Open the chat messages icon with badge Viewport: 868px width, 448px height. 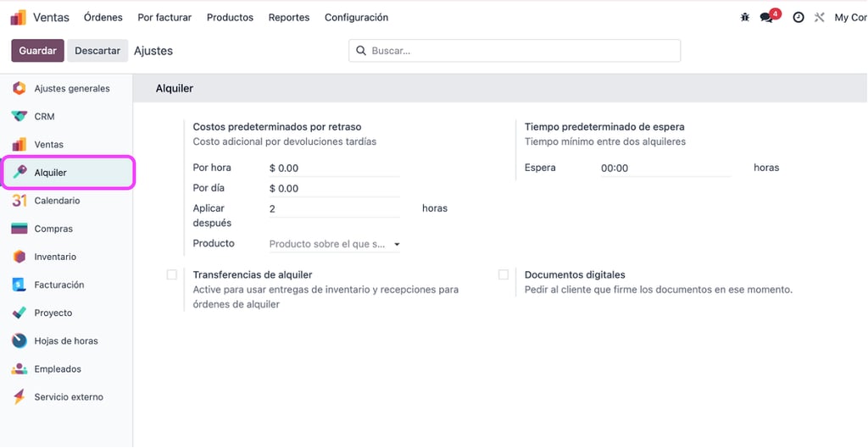pos(770,17)
